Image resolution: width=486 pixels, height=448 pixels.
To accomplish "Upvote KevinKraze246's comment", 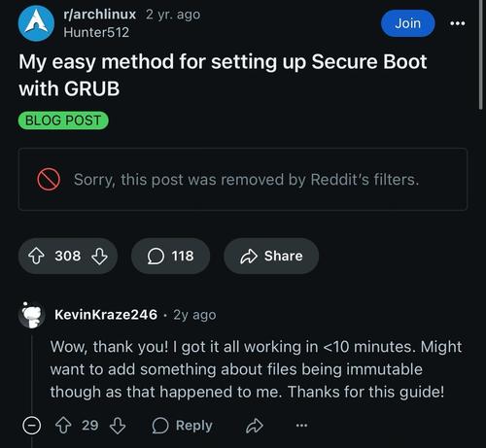I will pyautogui.click(x=63, y=426).
